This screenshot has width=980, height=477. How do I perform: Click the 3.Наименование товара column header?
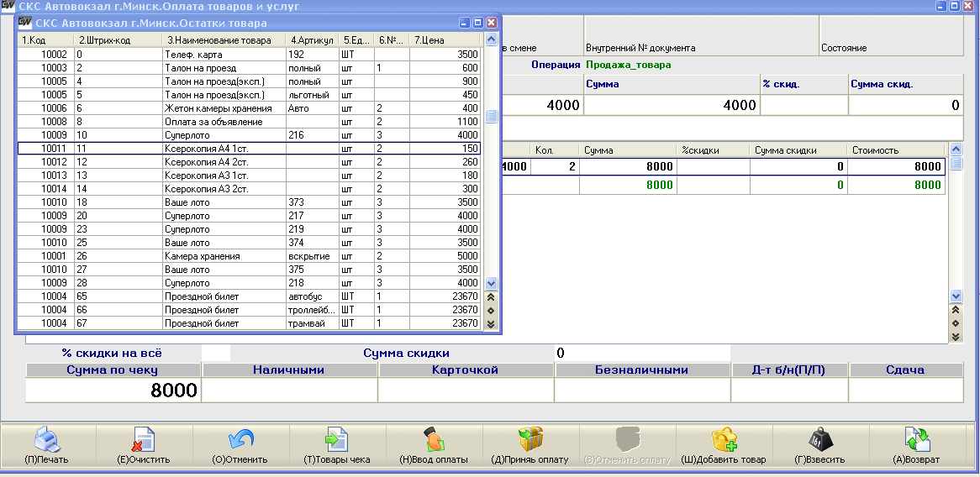click(x=224, y=40)
